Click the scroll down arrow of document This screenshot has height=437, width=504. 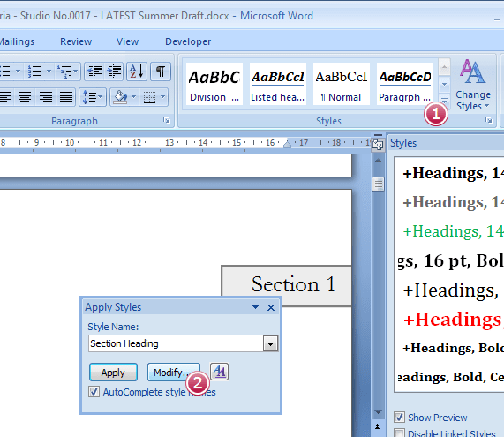click(x=378, y=412)
